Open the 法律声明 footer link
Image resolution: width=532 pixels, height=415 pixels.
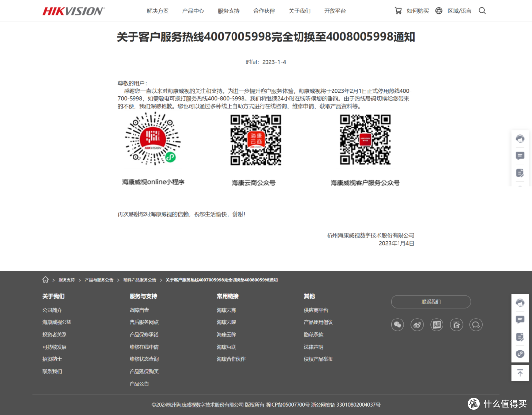pos(313,347)
